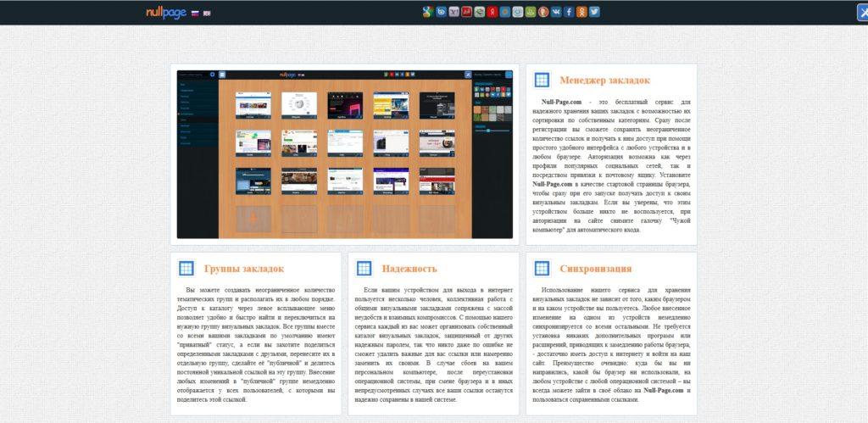Click the DuckDuckGo icon

pos(543,12)
